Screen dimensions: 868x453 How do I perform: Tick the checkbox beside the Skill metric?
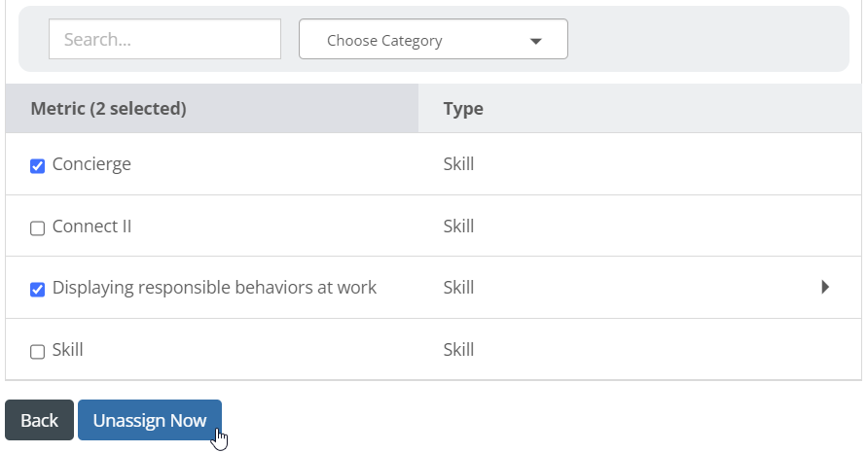point(37,352)
